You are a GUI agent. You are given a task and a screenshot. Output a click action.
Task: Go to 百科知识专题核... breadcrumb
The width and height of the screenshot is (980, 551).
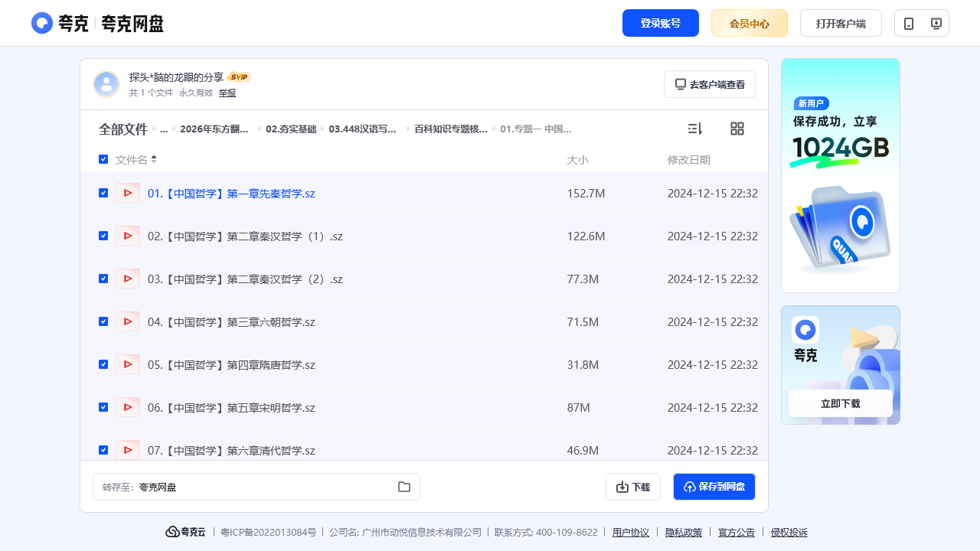[451, 129]
